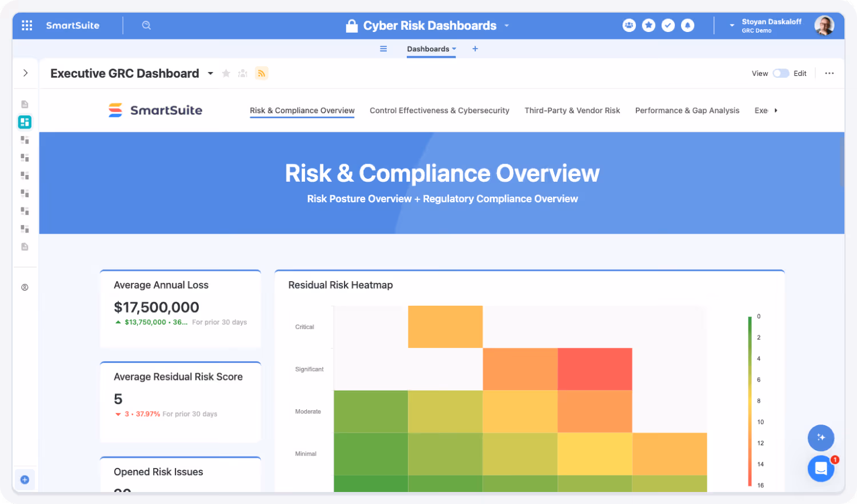Add a new view with plus icon
The image size is (857, 504).
pyautogui.click(x=475, y=49)
